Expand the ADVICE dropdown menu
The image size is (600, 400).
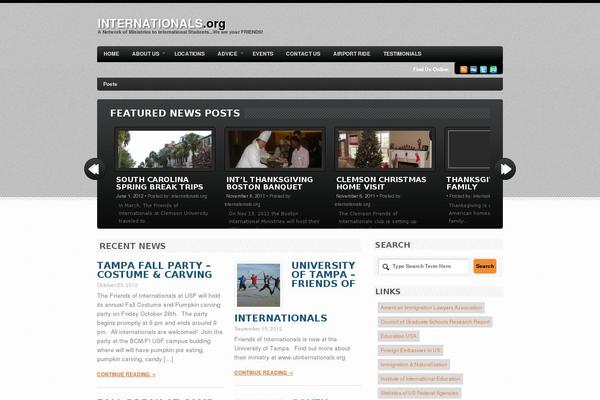click(227, 54)
